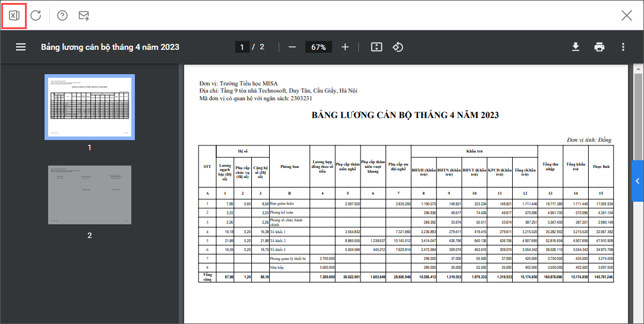Select page 1 thumbnail

pos(90,107)
